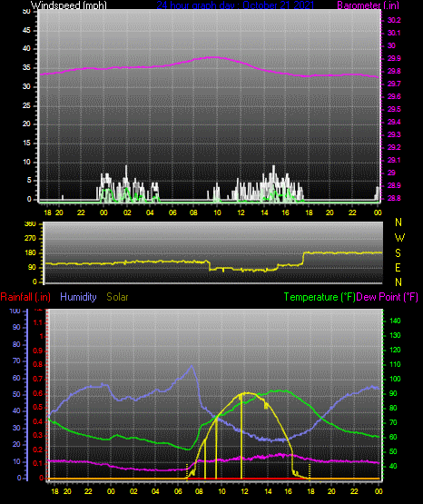The width and height of the screenshot is (423, 504).
Task: Click the "270" wind direction axis value
Action: [30, 239]
